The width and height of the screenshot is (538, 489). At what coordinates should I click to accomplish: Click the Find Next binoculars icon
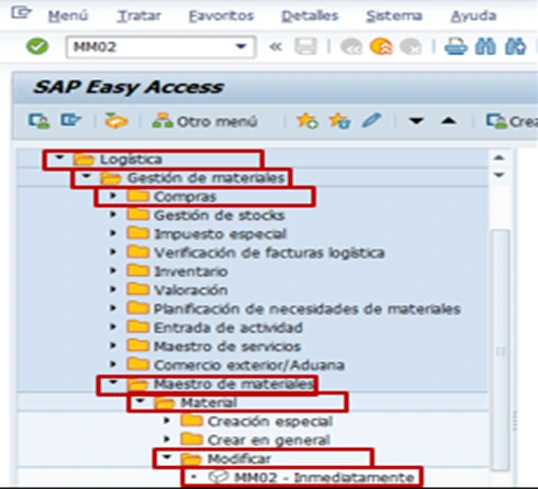(x=515, y=47)
